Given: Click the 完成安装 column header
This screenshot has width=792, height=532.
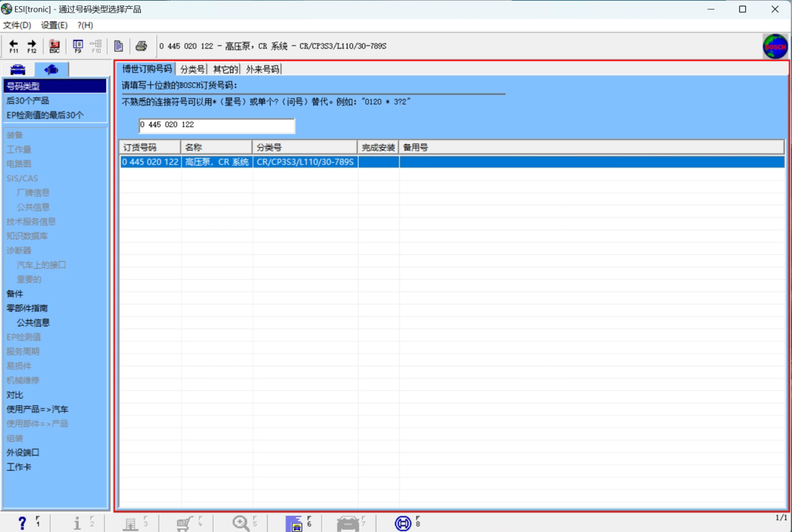Looking at the screenshot, I should pyautogui.click(x=378, y=147).
